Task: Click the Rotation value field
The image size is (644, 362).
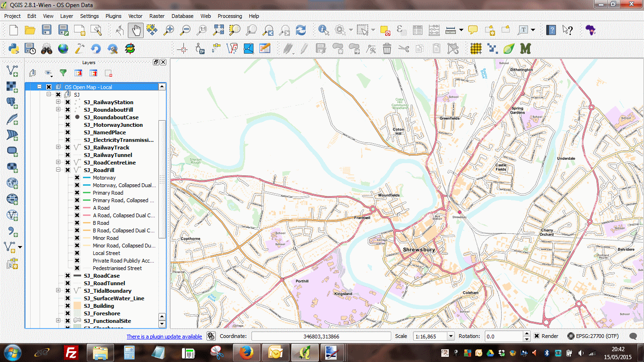Action: point(504,336)
